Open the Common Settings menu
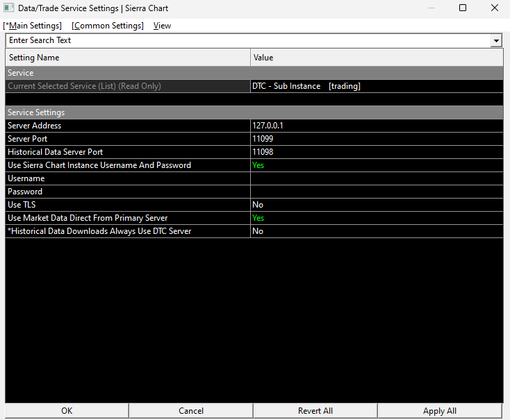 108,26
